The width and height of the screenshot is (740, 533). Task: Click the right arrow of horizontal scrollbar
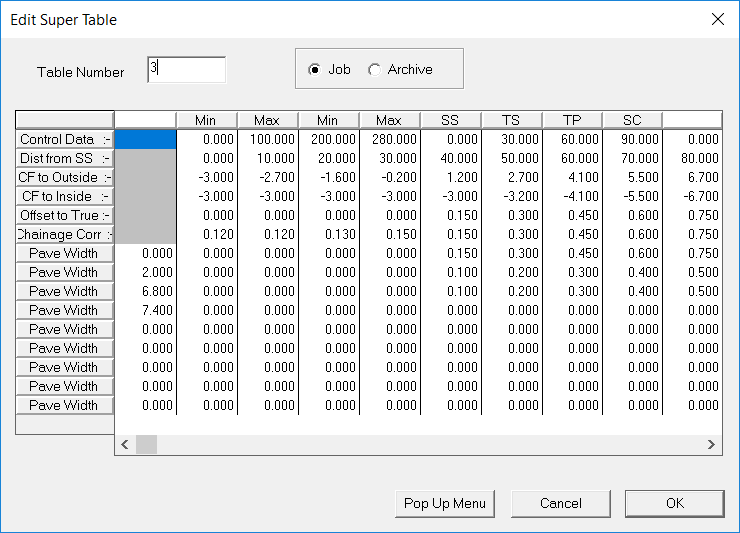click(711, 444)
